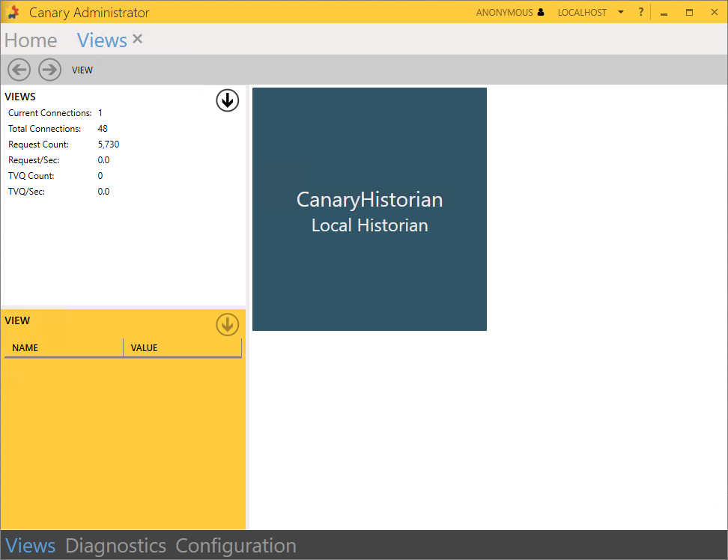Open Configuration in bottom bar

236,546
